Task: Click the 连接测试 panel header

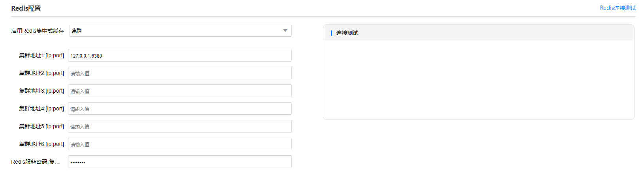Action: pos(347,33)
